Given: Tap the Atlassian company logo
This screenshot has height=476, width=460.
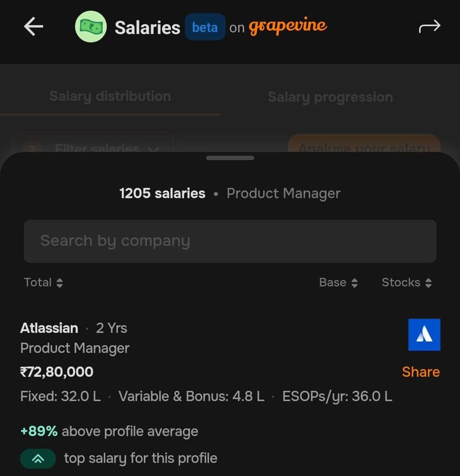Looking at the screenshot, I should point(424,334).
